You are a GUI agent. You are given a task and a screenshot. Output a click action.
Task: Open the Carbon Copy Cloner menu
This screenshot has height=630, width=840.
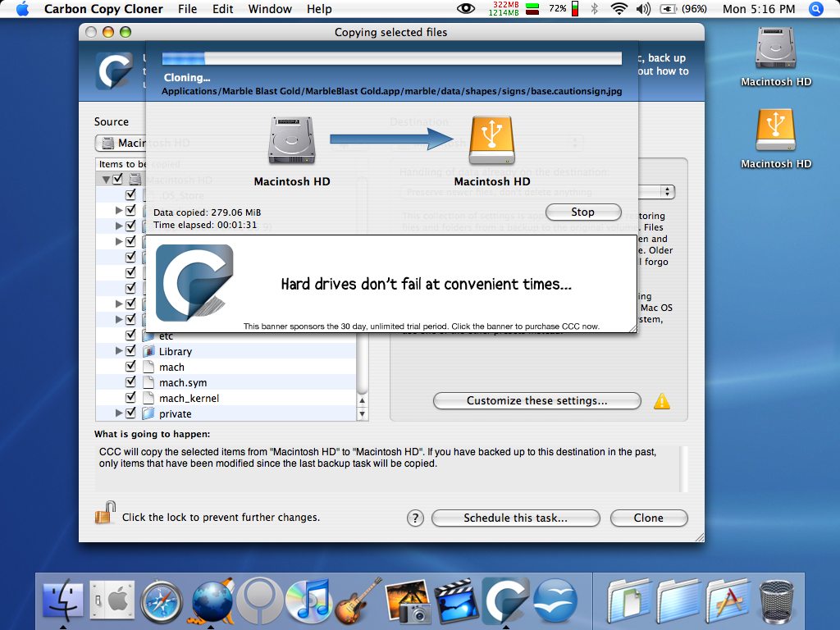[103, 8]
